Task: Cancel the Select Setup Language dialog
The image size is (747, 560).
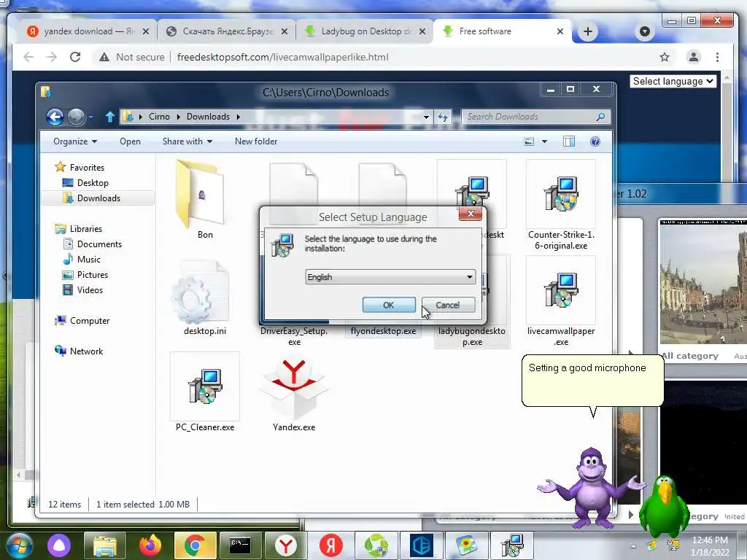Action: (448, 305)
